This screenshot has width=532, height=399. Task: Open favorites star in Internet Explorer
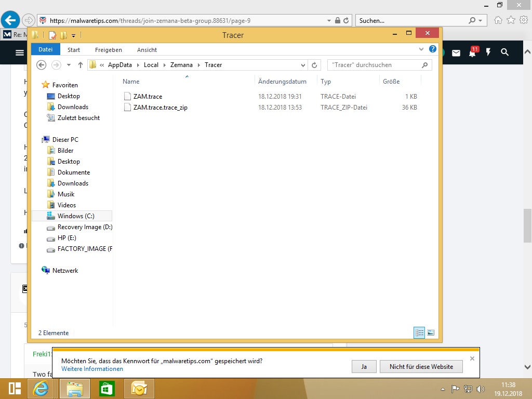[x=511, y=20]
